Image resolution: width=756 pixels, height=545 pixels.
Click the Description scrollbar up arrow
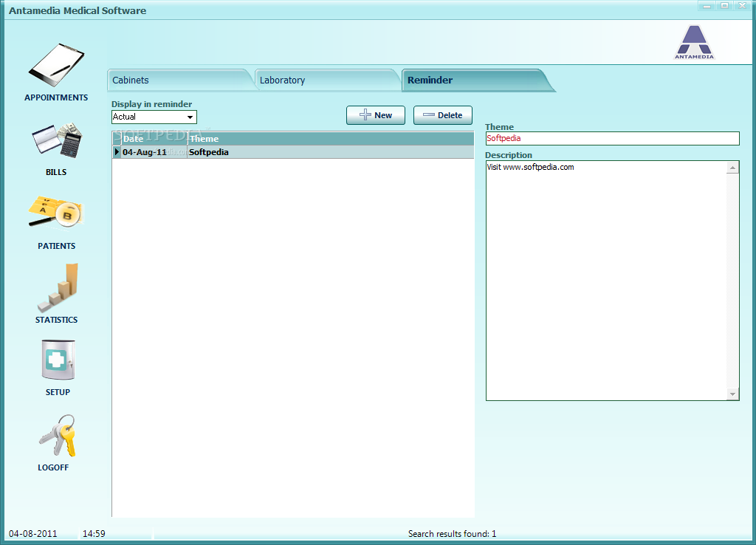(733, 168)
